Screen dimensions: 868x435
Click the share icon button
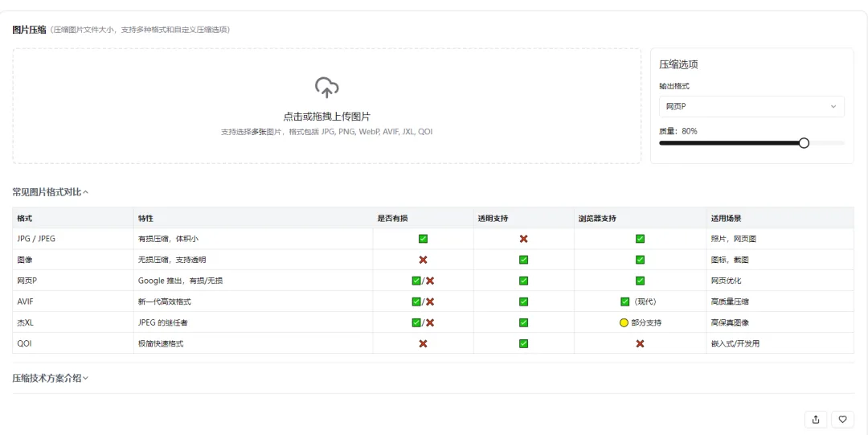(816, 420)
